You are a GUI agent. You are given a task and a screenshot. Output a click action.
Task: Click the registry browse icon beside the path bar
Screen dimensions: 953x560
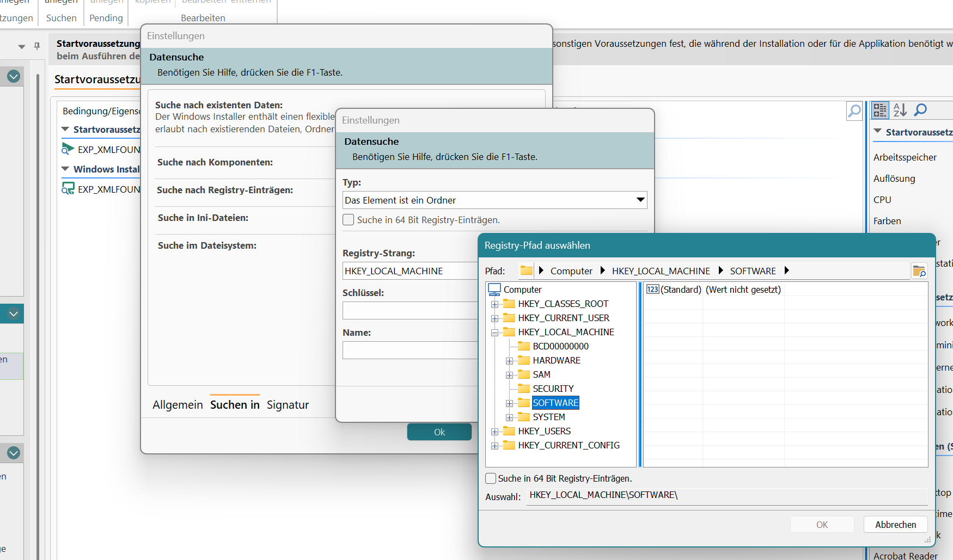pos(919,271)
